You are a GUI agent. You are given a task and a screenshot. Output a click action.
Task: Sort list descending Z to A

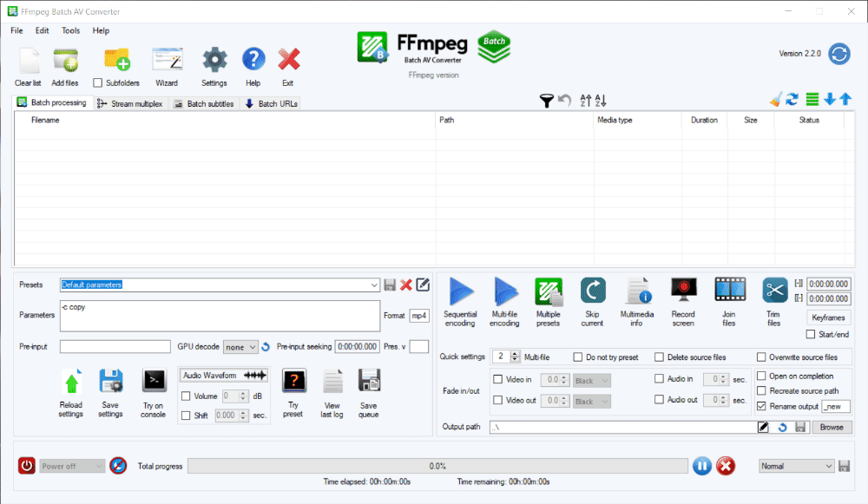[601, 100]
